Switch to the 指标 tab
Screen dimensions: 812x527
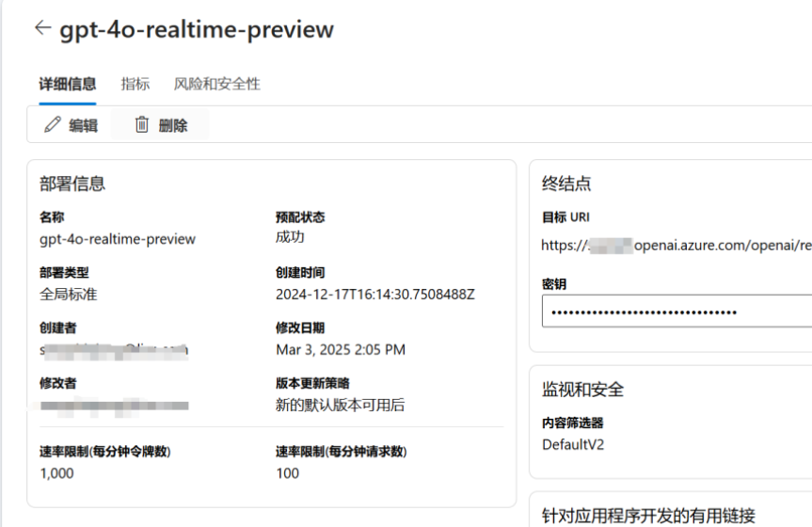(x=135, y=84)
